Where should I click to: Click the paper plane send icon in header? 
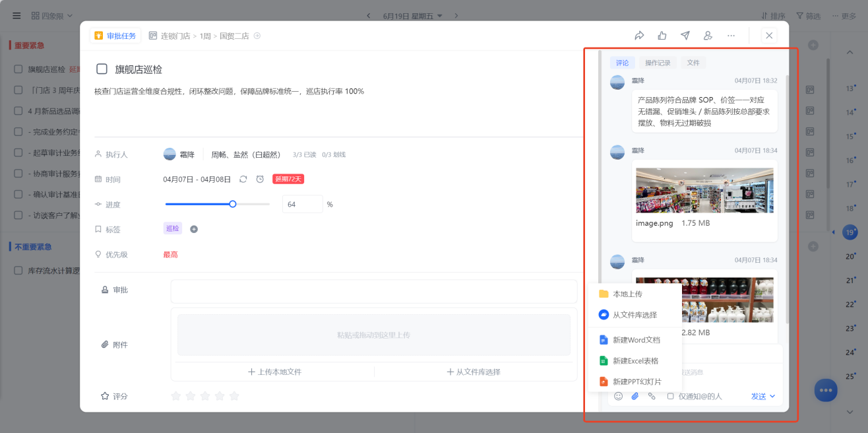685,36
